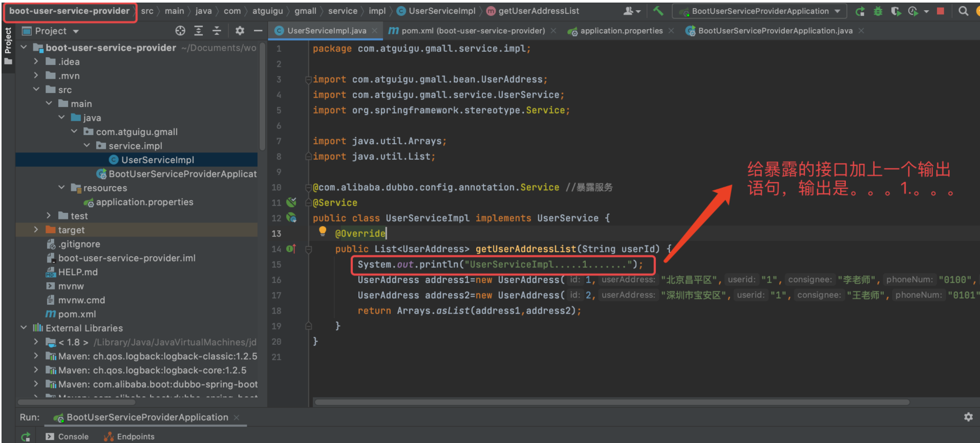Screen dimensions: 980x443
Task: Click implements-method gutter icon line 14
Action: pyautogui.click(x=291, y=249)
